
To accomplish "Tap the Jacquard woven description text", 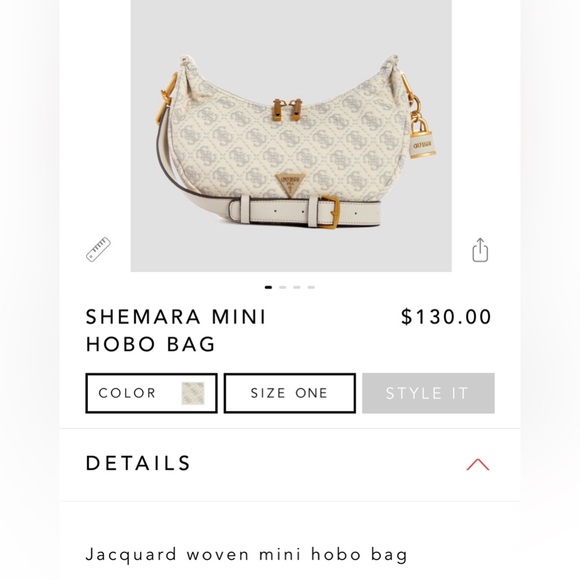I will click(x=247, y=555).
